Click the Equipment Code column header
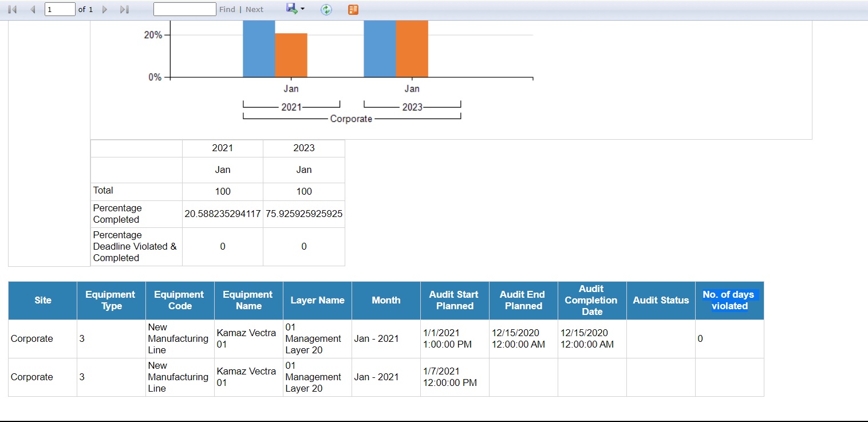The width and height of the screenshot is (868, 422). point(180,301)
